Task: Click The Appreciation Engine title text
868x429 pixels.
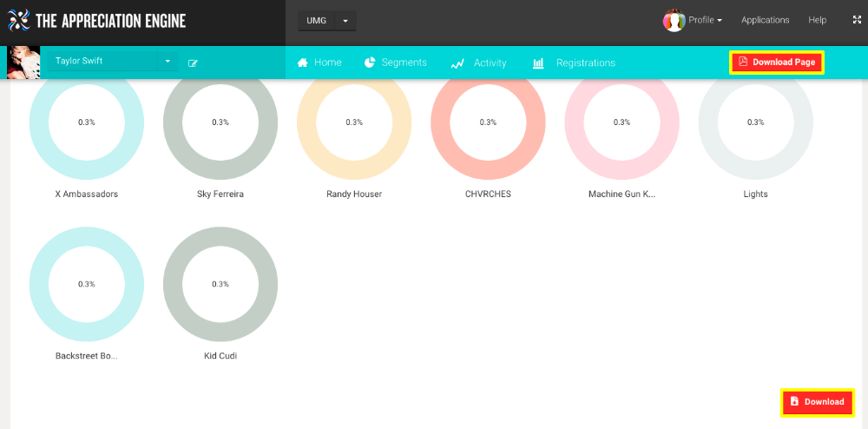Action: click(x=111, y=21)
